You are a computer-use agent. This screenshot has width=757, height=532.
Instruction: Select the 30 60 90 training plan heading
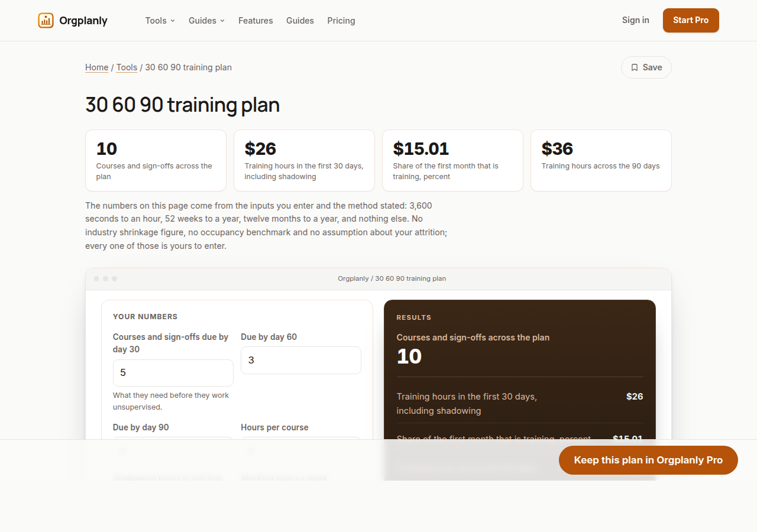point(182,105)
